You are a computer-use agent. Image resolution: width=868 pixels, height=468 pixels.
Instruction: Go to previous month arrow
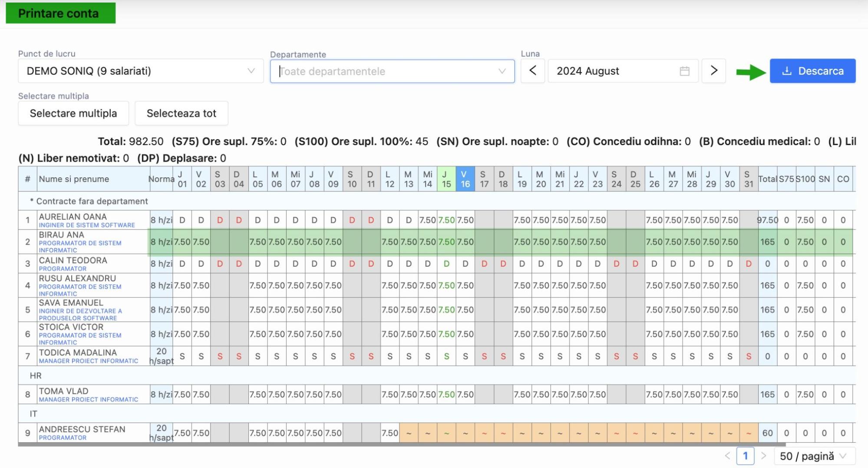(x=533, y=71)
